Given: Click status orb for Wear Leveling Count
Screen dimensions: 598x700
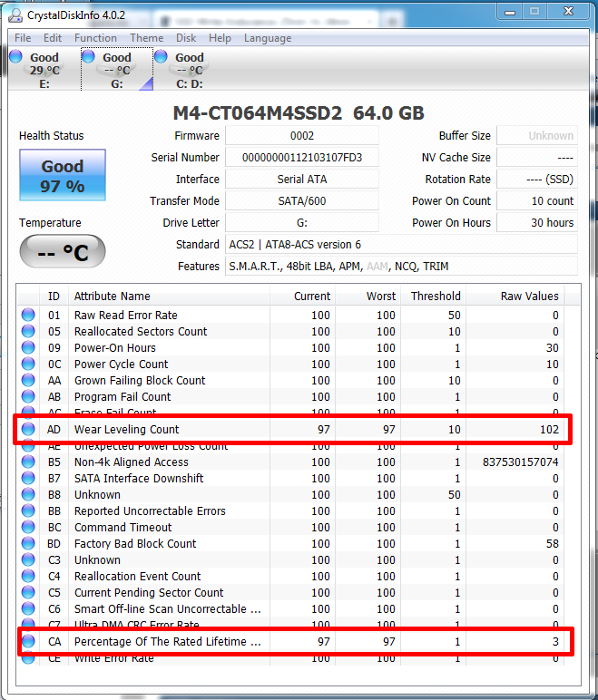Looking at the screenshot, I should click(x=28, y=429).
